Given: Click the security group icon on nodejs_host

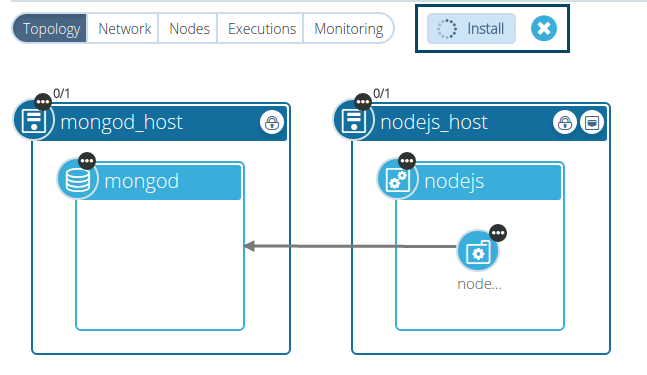Looking at the screenshot, I should (x=564, y=123).
